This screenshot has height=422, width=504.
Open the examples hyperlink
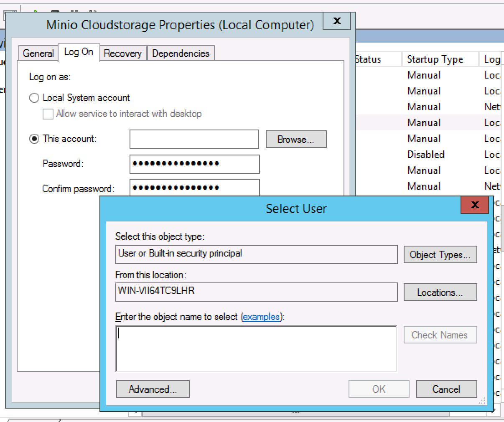pyautogui.click(x=261, y=317)
